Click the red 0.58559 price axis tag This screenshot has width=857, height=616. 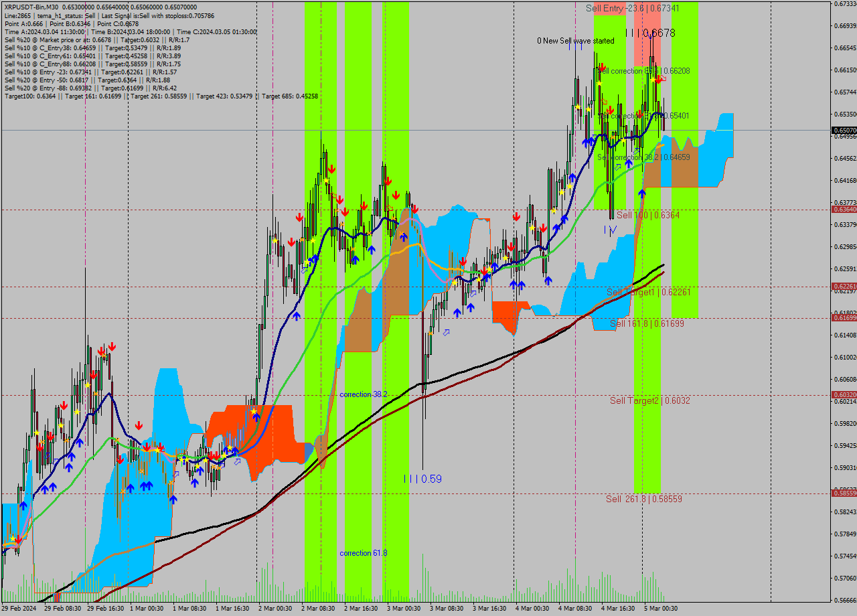pos(844,493)
